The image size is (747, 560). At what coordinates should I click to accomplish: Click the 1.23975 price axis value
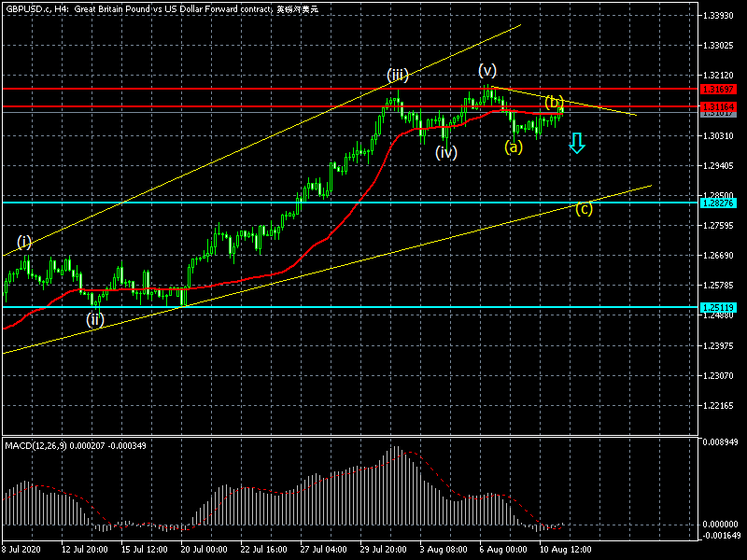(x=718, y=346)
